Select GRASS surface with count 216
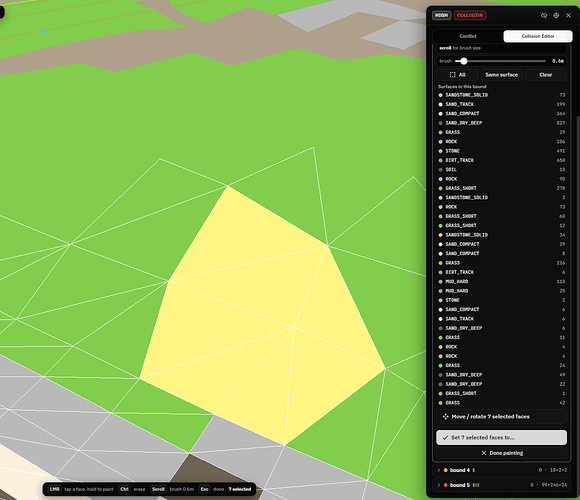This screenshot has width=580, height=500. (501, 263)
